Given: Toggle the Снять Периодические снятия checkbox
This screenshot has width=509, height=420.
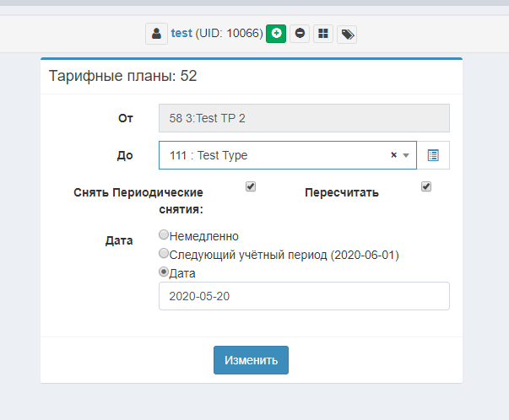Looking at the screenshot, I should pos(251,186).
